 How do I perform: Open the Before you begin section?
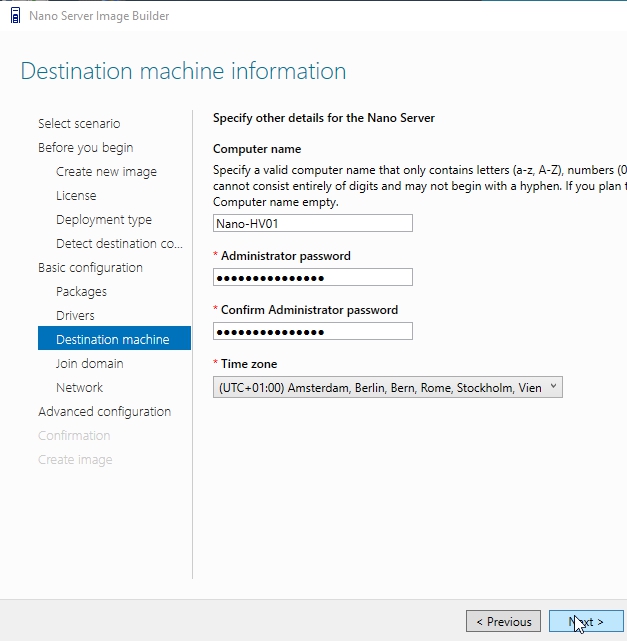pyautogui.click(x=85, y=148)
